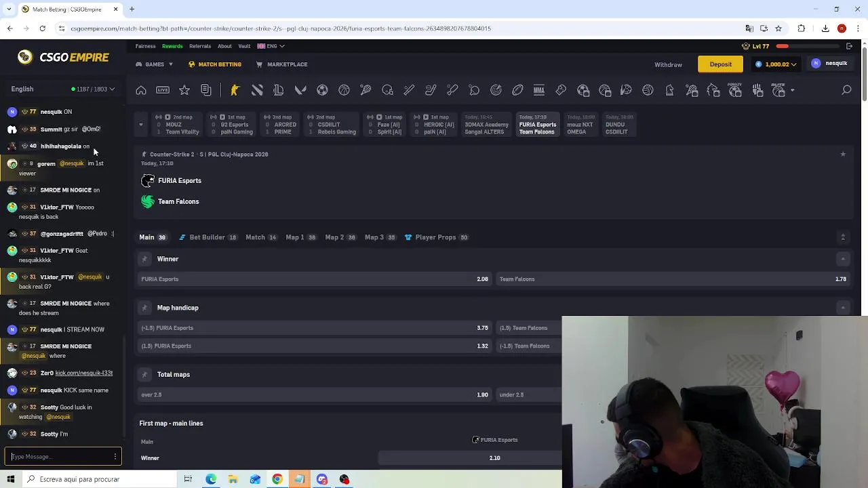
Task: Switch to the Bet Builder tab
Action: click(208, 237)
